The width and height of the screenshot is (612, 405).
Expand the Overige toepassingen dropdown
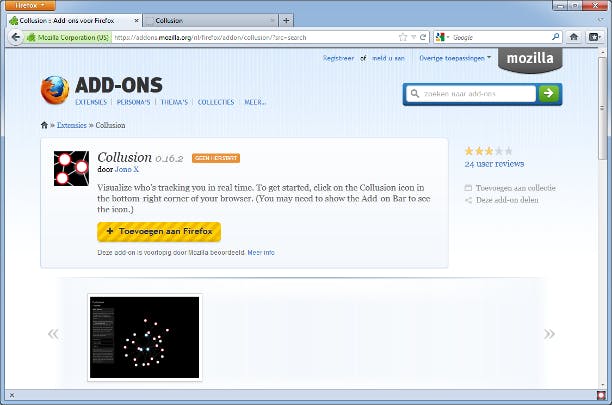(x=455, y=58)
